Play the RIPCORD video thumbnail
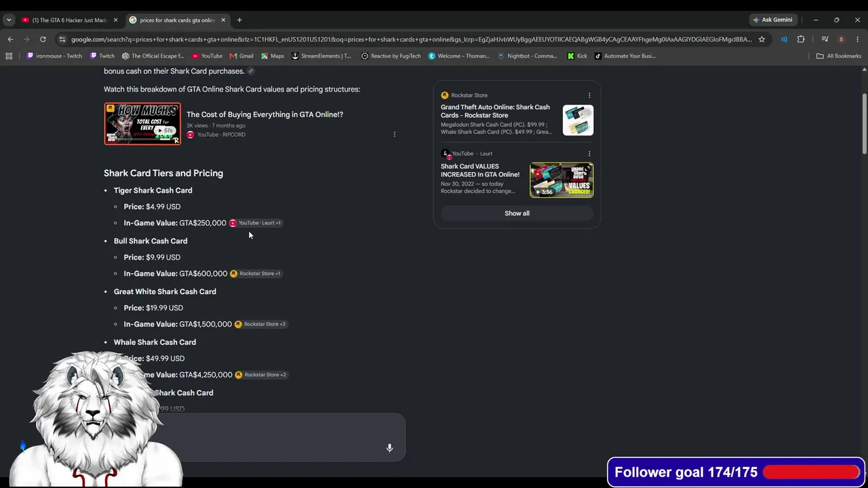The height and width of the screenshot is (488, 868). pos(142,124)
